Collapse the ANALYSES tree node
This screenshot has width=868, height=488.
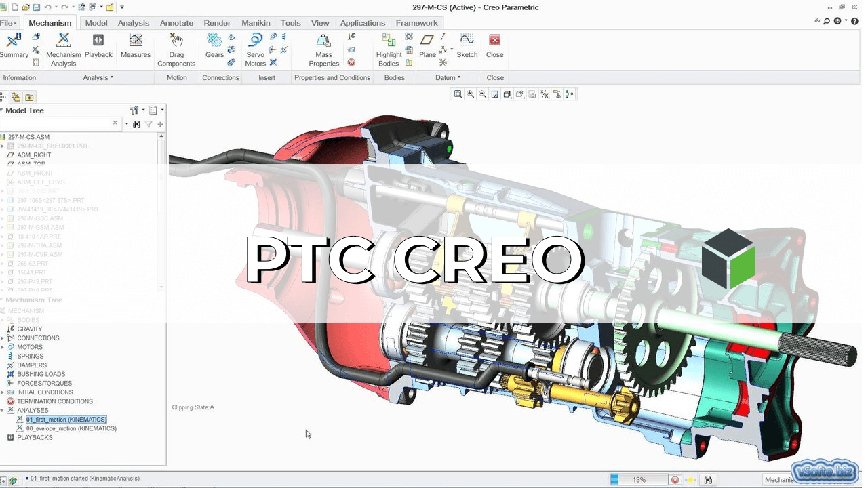(x=3, y=410)
